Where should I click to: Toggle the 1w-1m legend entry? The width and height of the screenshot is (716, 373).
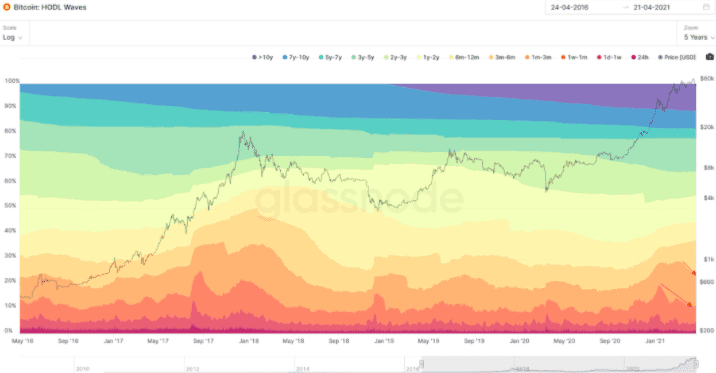point(574,58)
